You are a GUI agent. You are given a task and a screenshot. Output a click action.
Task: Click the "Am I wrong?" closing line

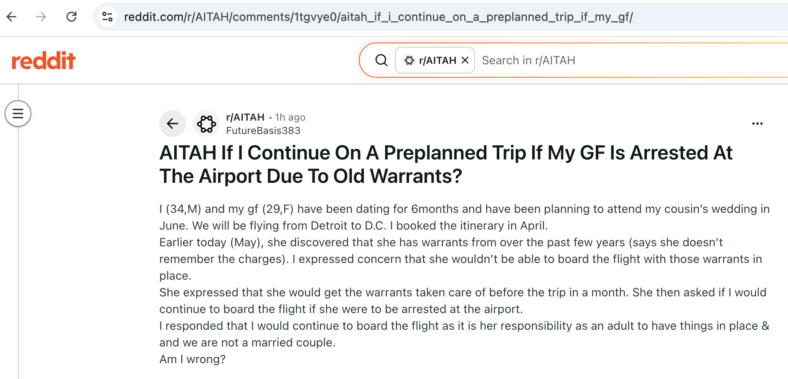(192, 360)
